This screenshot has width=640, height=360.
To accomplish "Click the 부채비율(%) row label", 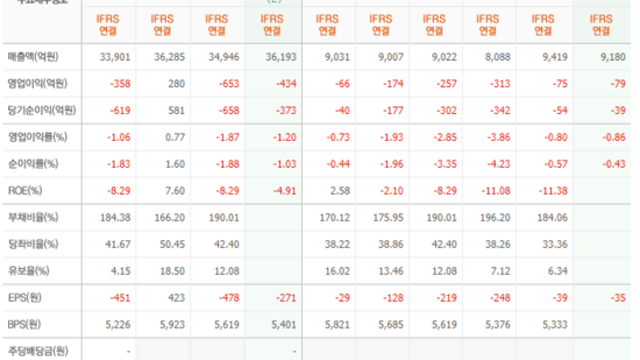I will click(33, 217).
